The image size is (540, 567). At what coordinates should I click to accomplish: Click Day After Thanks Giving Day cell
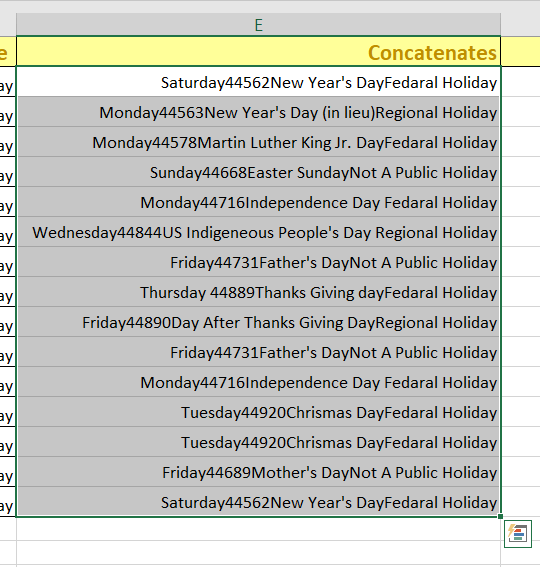pos(259,322)
